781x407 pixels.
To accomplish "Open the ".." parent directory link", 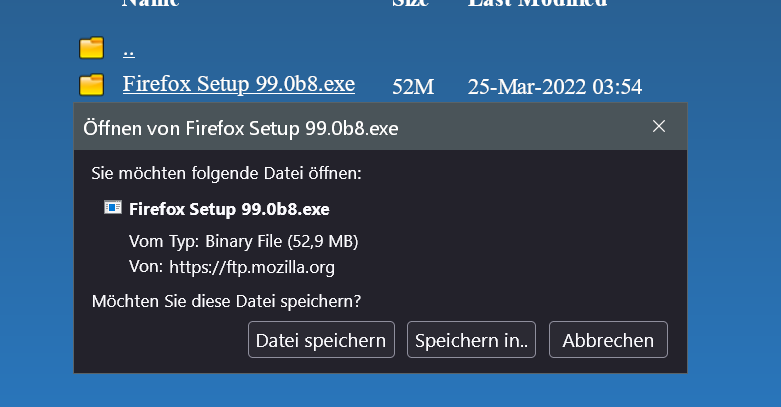I will click(129, 48).
